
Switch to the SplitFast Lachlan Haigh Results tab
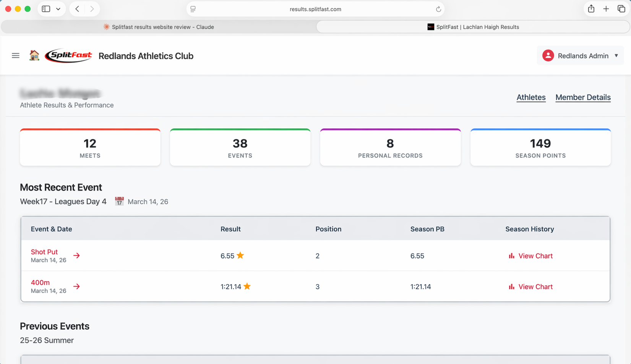[x=473, y=27]
